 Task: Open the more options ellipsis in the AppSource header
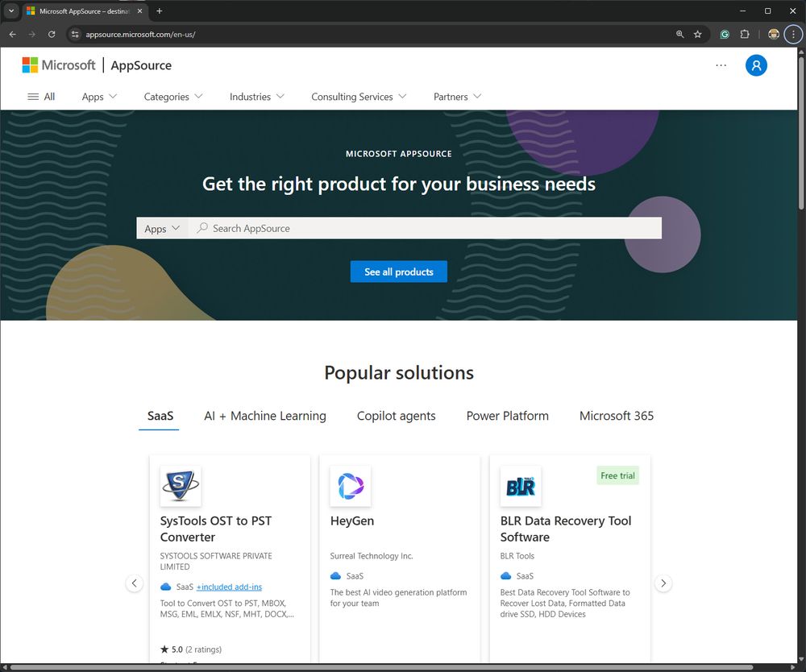click(721, 65)
